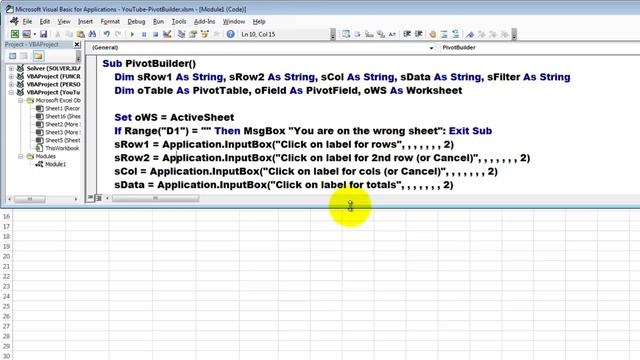Image resolution: width=640 pixels, height=360 pixels.
Task: Collapse the Microsoft Excel Objects folder
Action: (20, 100)
